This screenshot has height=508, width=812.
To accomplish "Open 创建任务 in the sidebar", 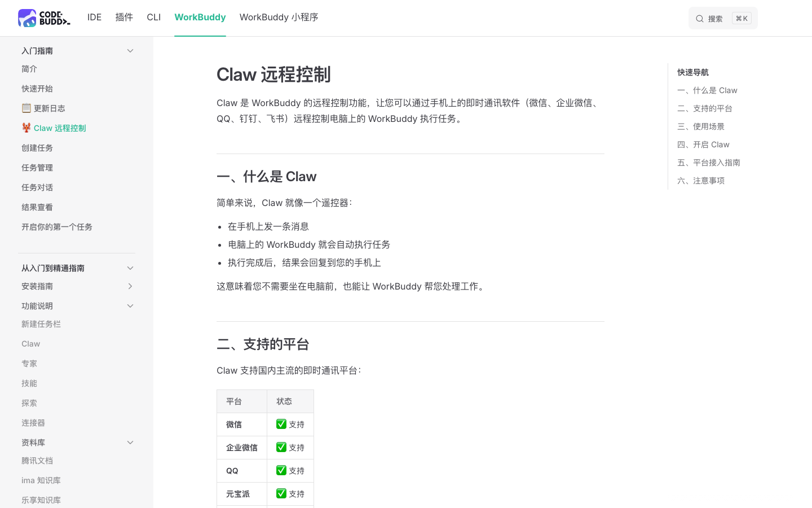I will (37, 148).
